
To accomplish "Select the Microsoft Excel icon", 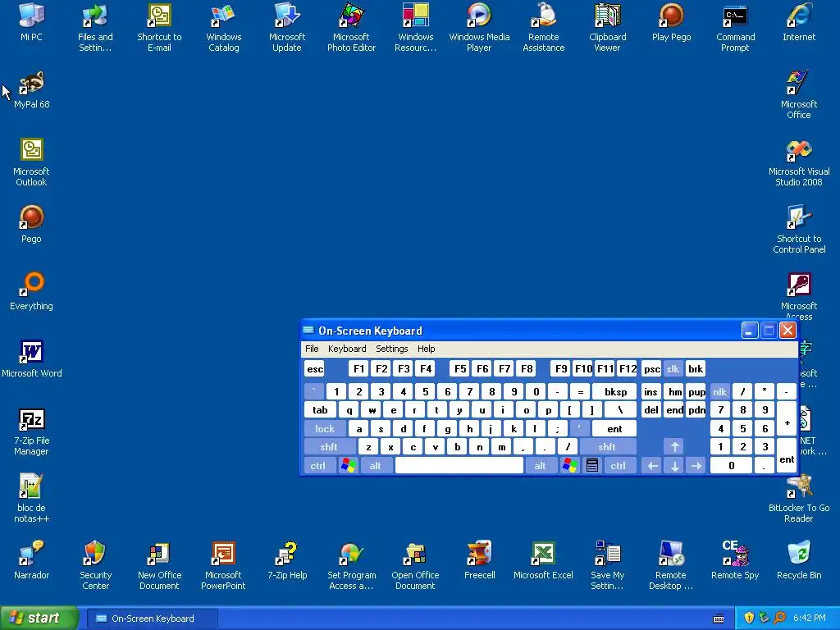I will [x=543, y=559].
